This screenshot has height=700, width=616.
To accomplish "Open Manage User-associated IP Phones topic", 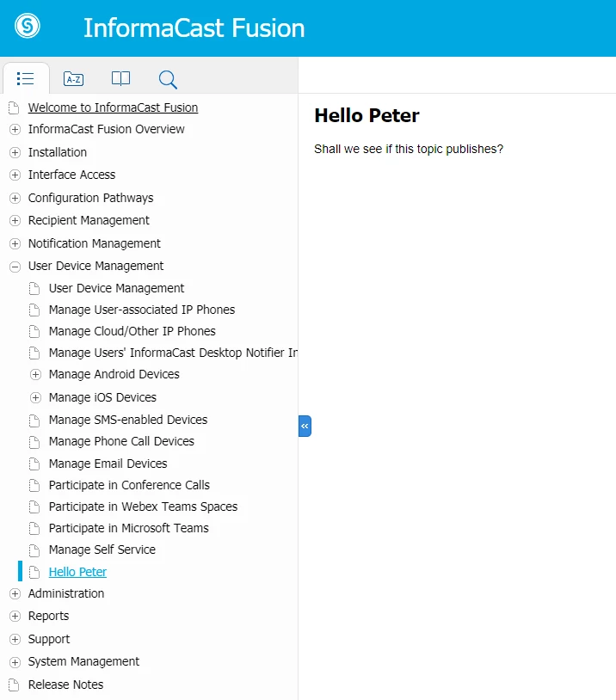I will 142,310.
